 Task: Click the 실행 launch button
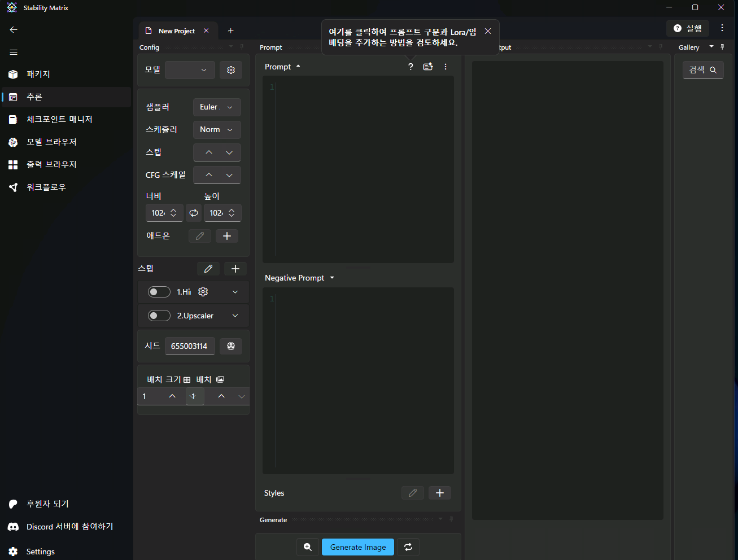tap(687, 28)
